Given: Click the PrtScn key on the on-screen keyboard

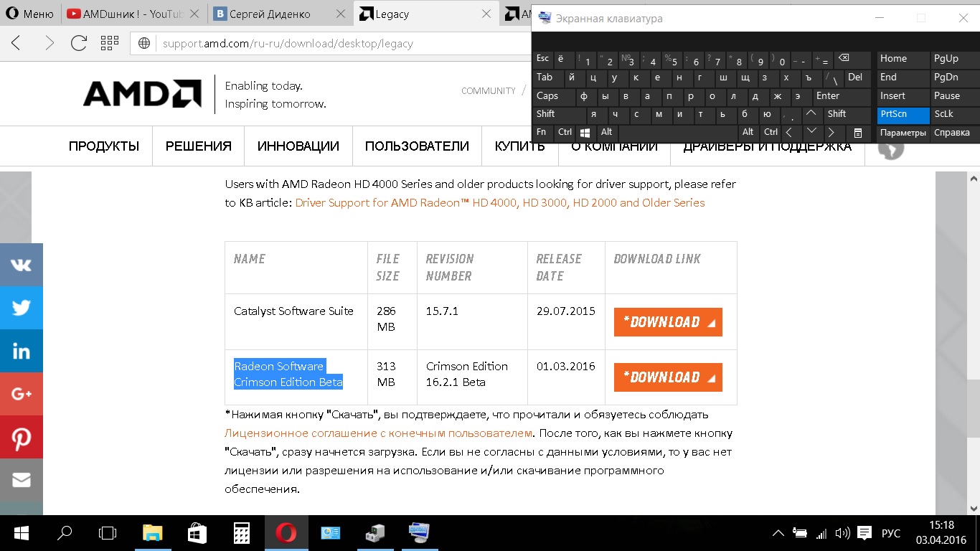Looking at the screenshot, I should tap(903, 114).
